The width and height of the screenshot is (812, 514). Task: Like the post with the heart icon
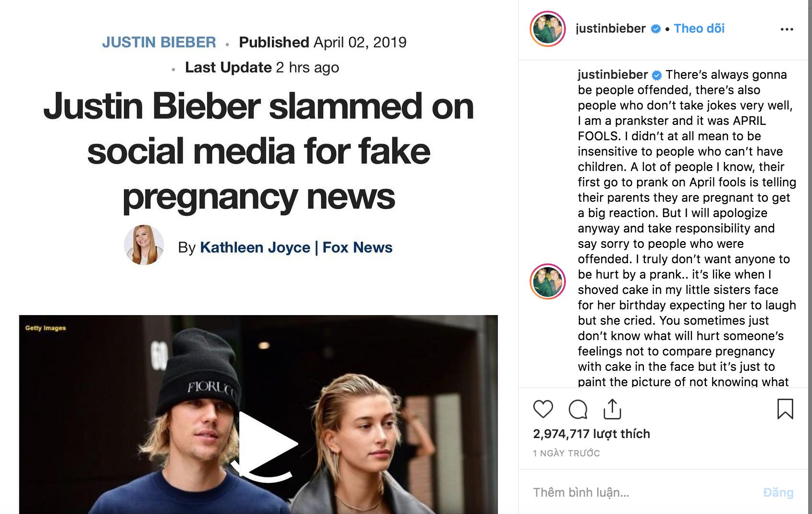(x=543, y=409)
